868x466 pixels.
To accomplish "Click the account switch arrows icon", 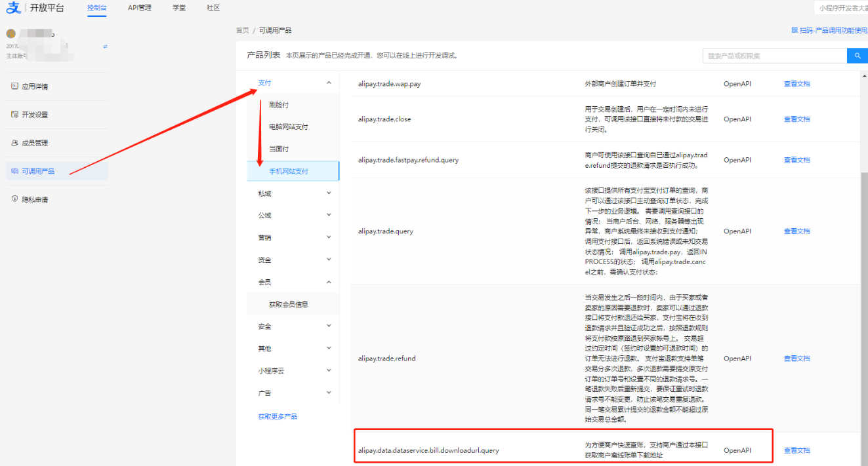I will (105, 47).
